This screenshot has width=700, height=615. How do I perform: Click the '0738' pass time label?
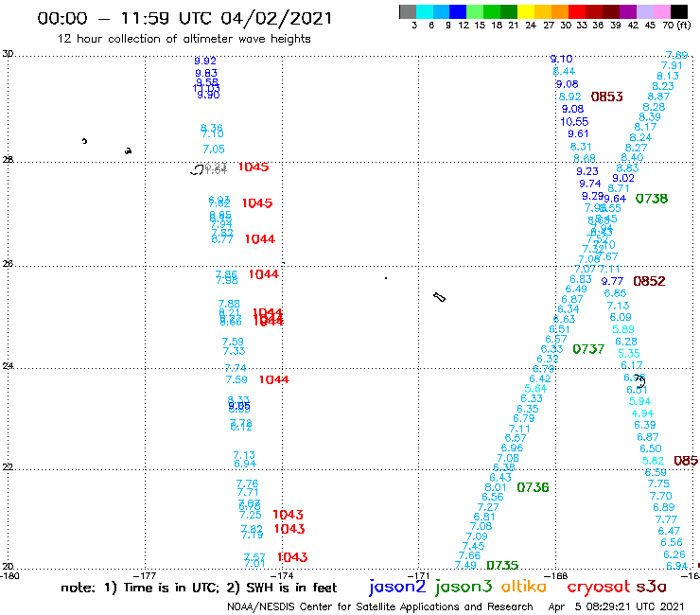pyautogui.click(x=652, y=199)
